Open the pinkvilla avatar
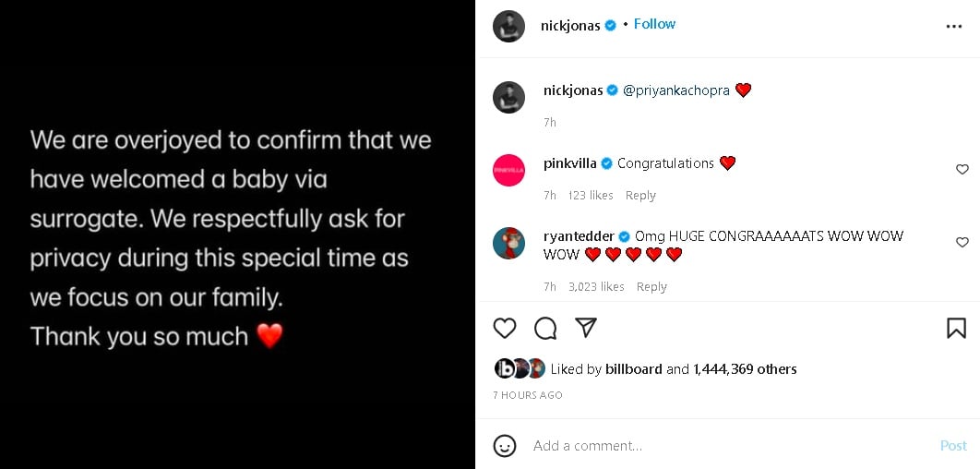The height and width of the screenshot is (469, 980). click(x=508, y=170)
